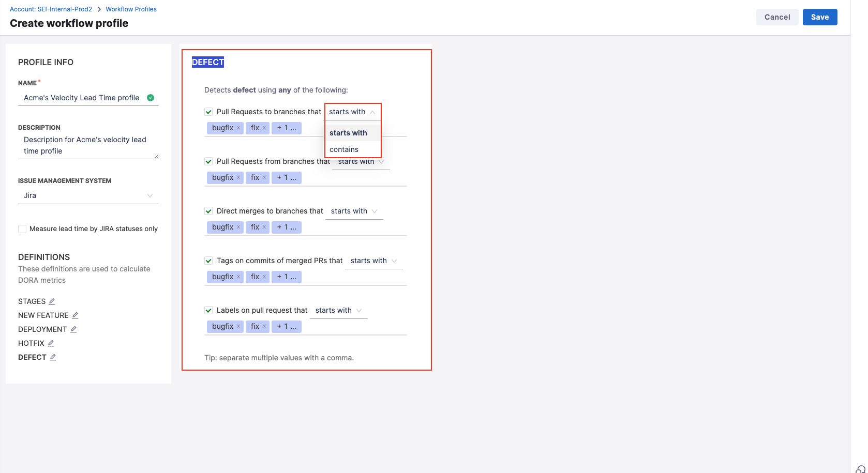This screenshot has height=473, width=868.
Task: Toggle Direct merges to branches checkbox
Action: pos(208,211)
